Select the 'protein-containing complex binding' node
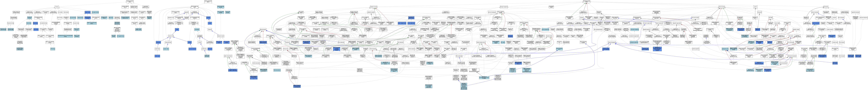Screen dimensions: 868x90 [16, 12]
